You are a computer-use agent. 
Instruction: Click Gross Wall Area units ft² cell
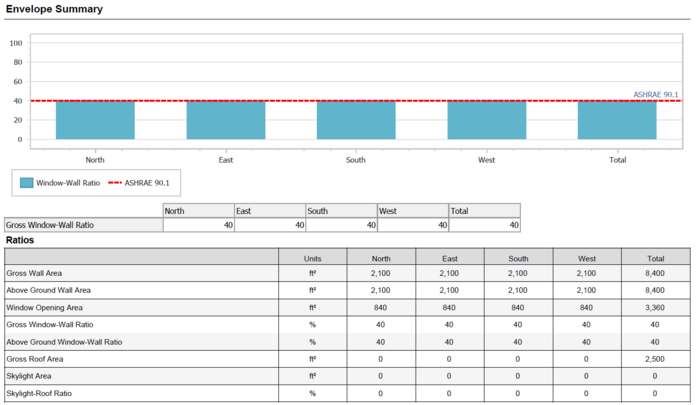pos(312,273)
